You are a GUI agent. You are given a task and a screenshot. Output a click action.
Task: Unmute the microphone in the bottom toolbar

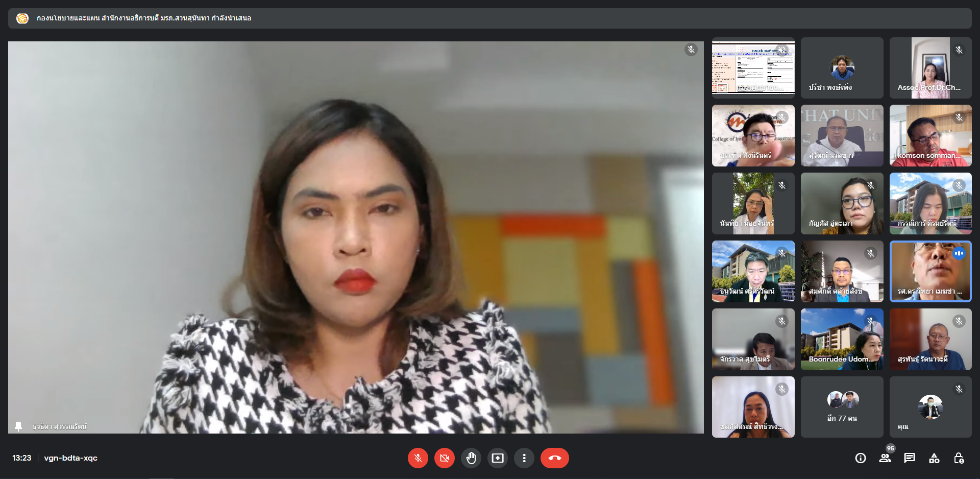tap(418, 458)
